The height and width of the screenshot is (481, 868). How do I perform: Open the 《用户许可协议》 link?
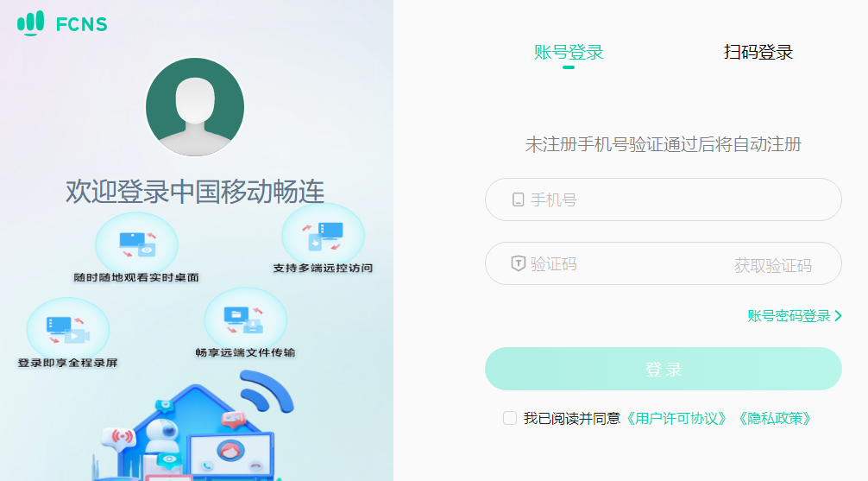676,418
